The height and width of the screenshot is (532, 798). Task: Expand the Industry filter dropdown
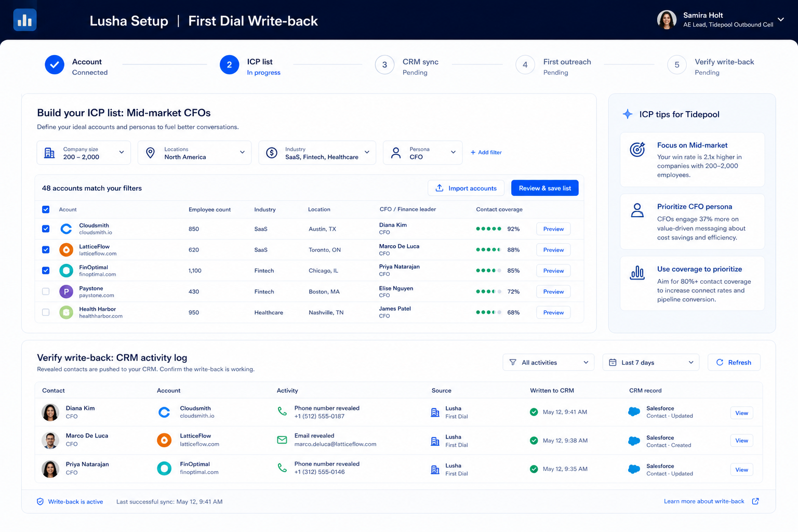pos(317,153)
